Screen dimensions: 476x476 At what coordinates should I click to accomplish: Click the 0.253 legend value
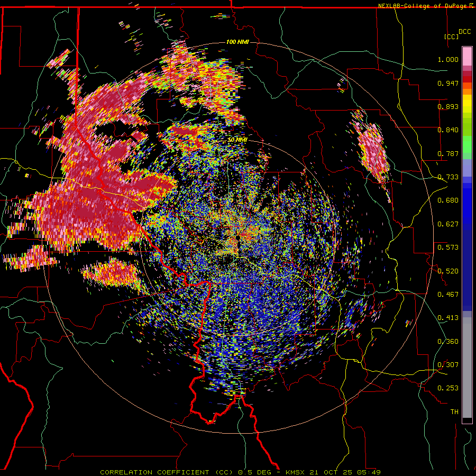tap(448, 388)
